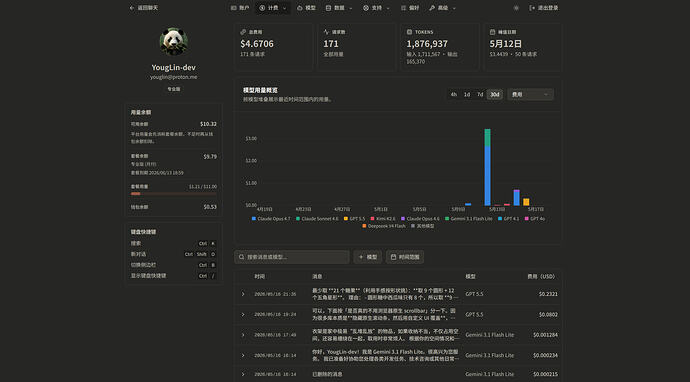Open the models tab in top navigation
690x382 pixels.
(306, 8)
